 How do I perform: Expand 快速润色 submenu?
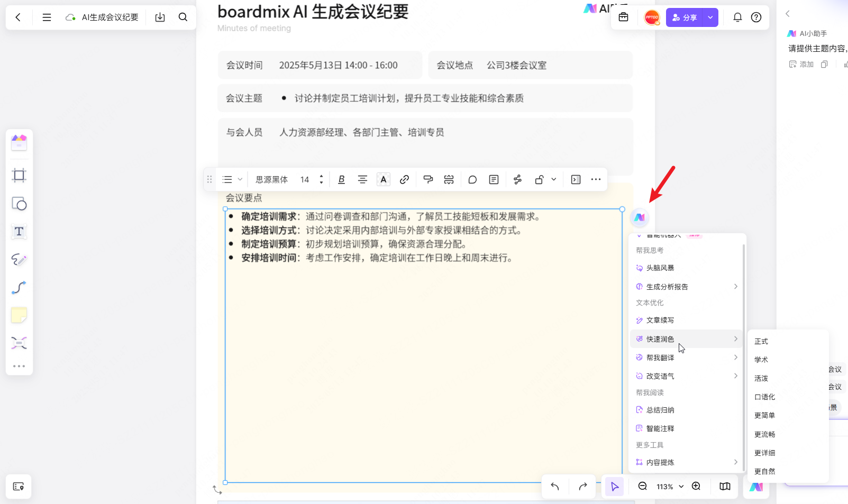[x=686, y=339]
